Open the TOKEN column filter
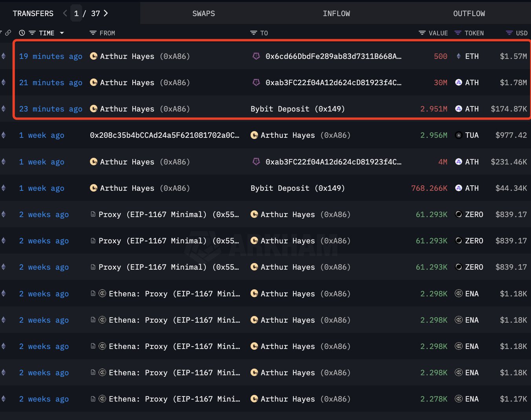The image size is (531, 420). [x=458, y=33]
